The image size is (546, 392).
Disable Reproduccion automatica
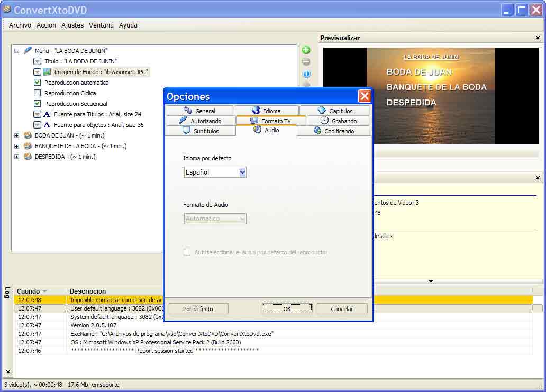click(x=37, y=83)
